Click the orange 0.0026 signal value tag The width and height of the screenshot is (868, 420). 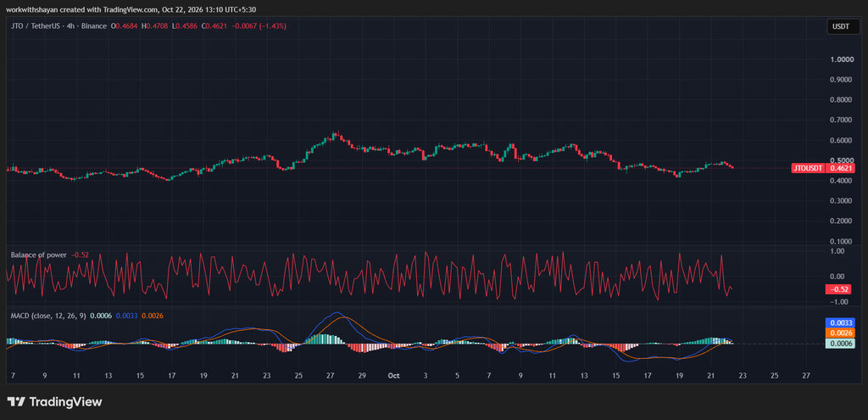[x=841, y=333]
